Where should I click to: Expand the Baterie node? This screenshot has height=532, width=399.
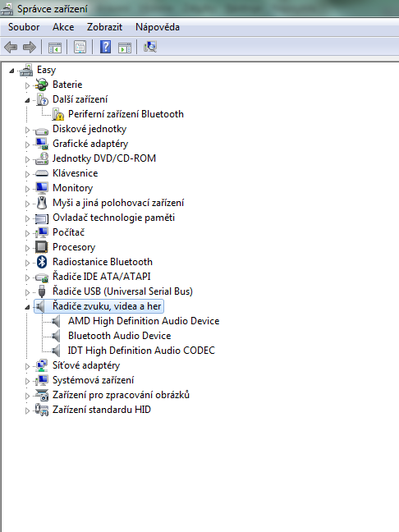(x=27, y=85)
